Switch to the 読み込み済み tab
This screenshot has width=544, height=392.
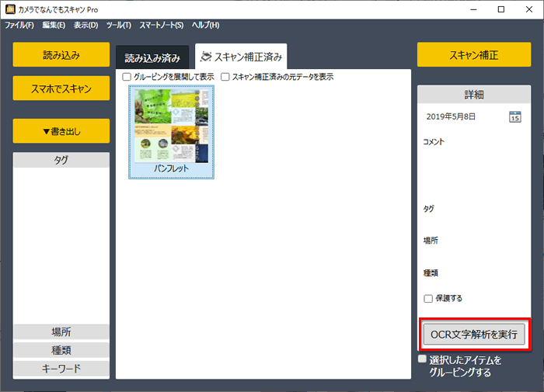click(x=152, y=58)
